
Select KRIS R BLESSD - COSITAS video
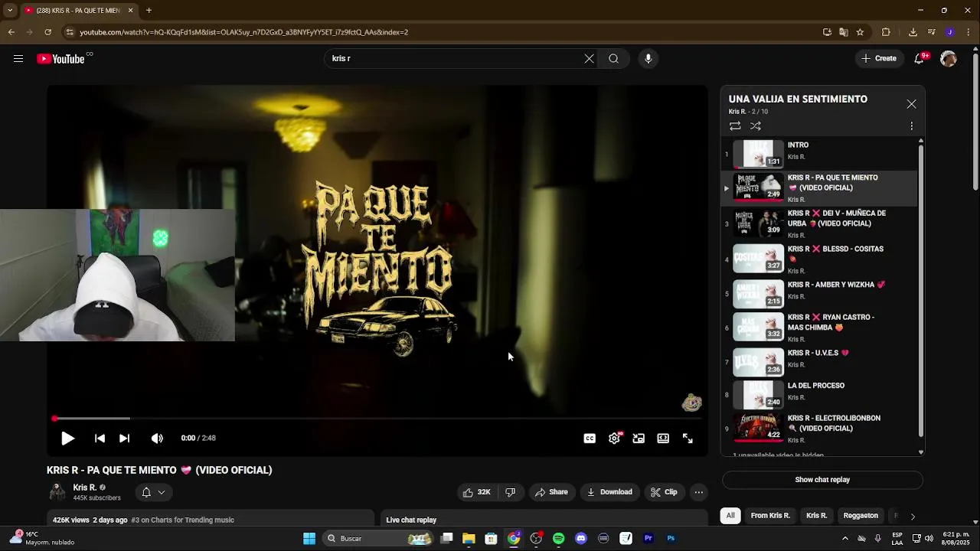tap(819, 259)
